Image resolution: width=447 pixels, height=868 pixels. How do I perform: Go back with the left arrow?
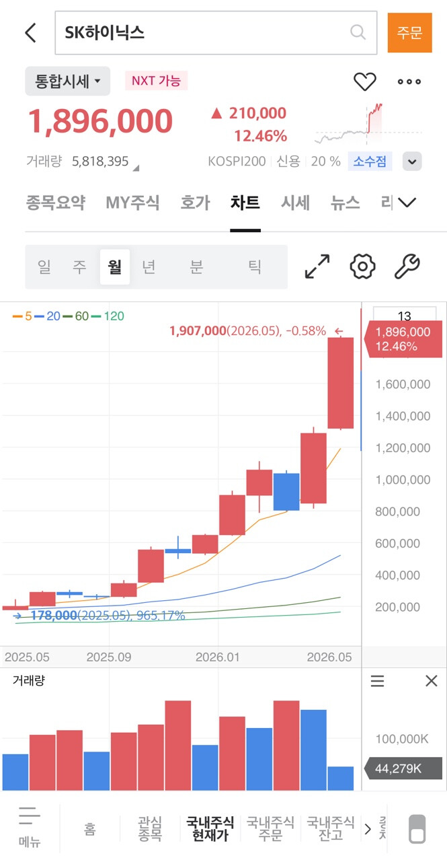30,32
